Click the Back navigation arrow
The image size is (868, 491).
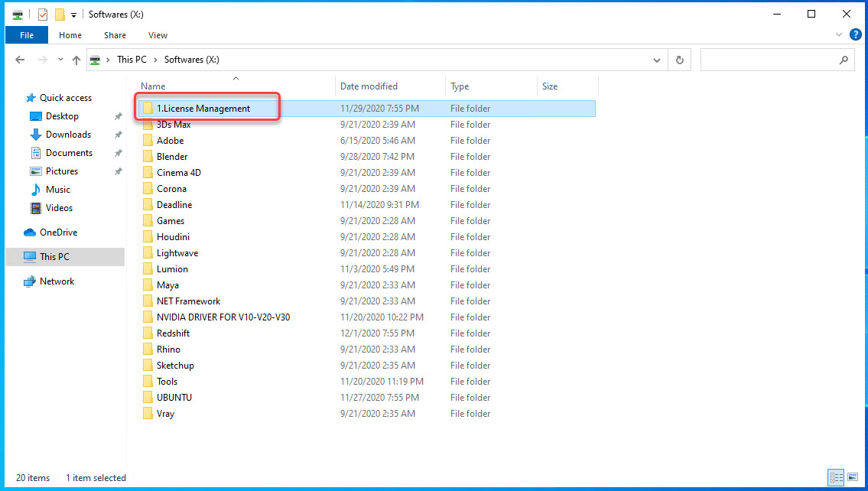(x=20, y=60)
